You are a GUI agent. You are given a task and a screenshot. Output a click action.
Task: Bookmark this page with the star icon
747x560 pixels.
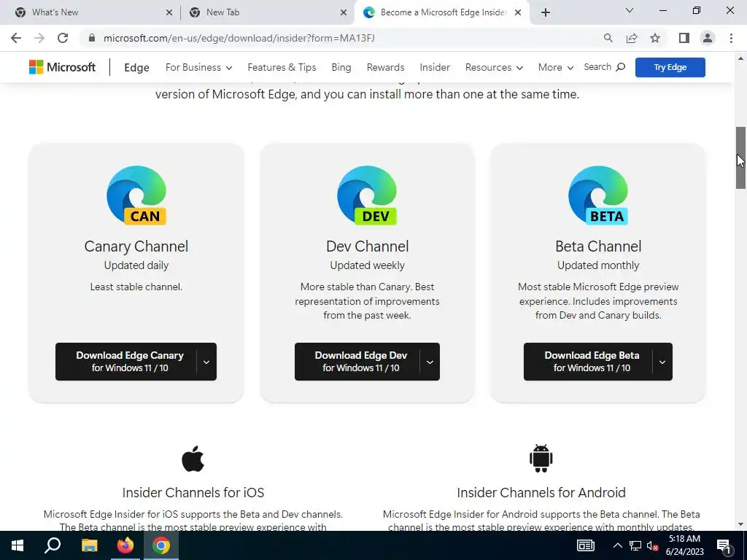pyautogui.click(x=655, y=38)
